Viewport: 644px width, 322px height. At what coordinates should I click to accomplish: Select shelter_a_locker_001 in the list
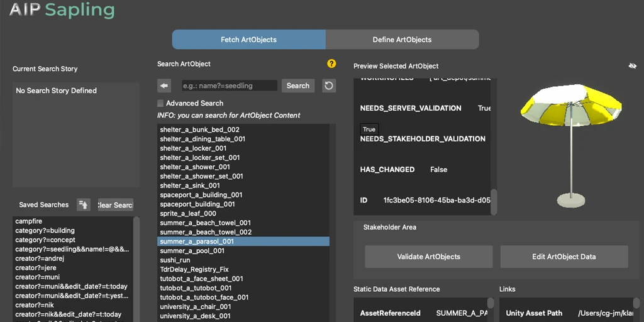point(243,148)
